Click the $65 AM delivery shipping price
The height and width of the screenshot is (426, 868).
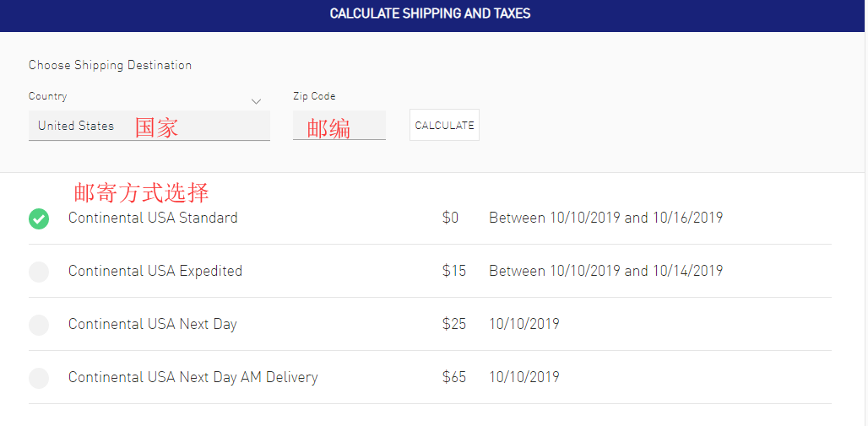pyautogui.click(x=453, y=377)
